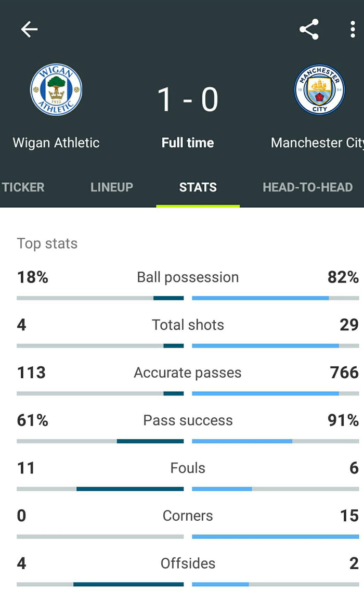Open the Manchester City team name
The image size is (364, 591).
317,143
